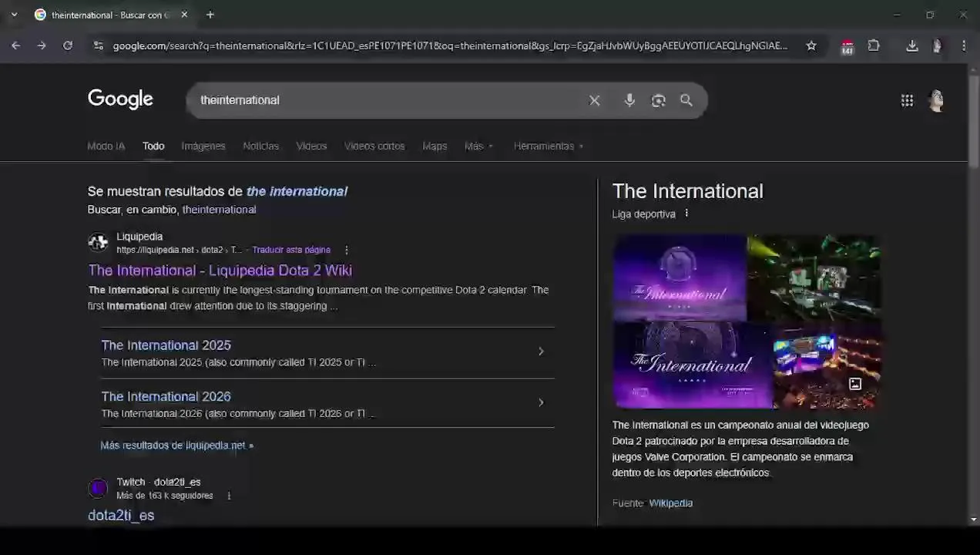Image resolution: width=980 pixels, height=555 pixels.
Task: Open the Extensions puzzle menu
Action: 874,45
